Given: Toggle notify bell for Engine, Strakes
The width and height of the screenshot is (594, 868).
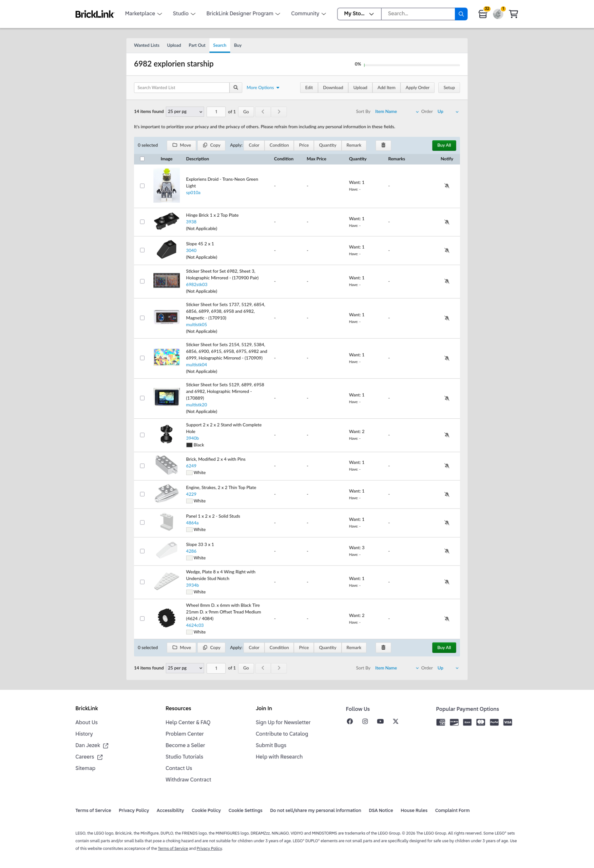Looking at the screenshot, I should [447, 494].
